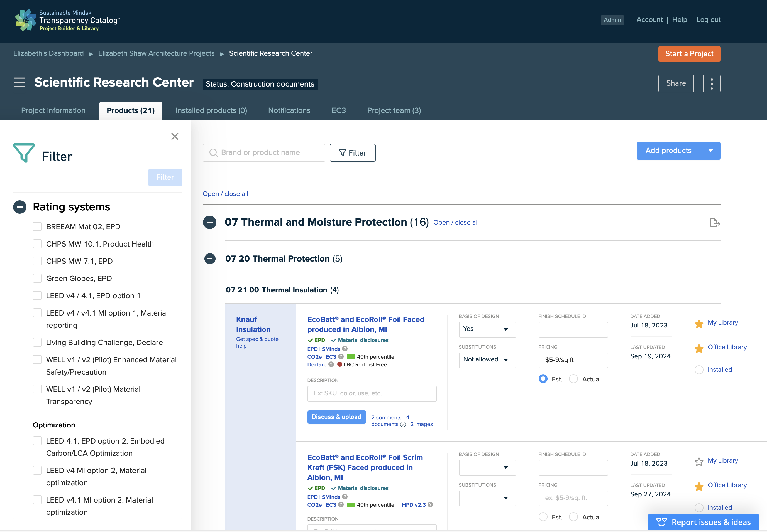Open the Basis of Design dropdown showing Yes
The height and width of the screenshot is (532, 767).
tap(487, 329)
